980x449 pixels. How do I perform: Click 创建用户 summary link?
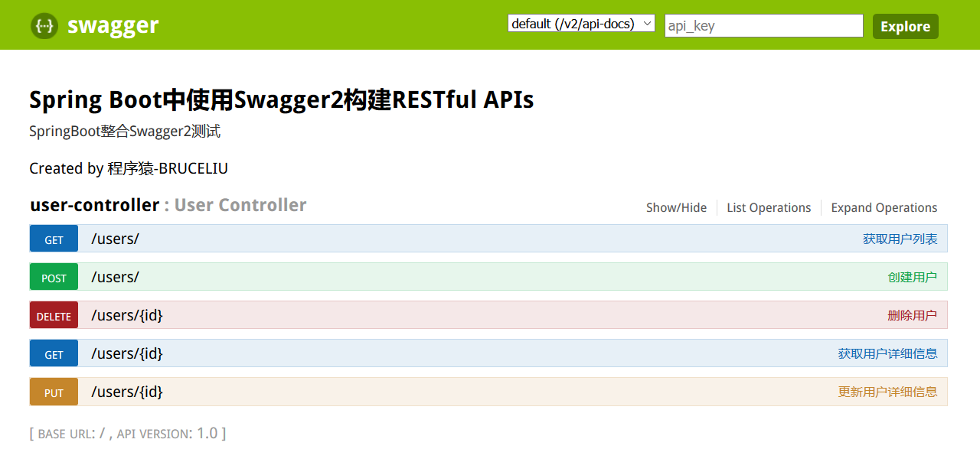913,277
